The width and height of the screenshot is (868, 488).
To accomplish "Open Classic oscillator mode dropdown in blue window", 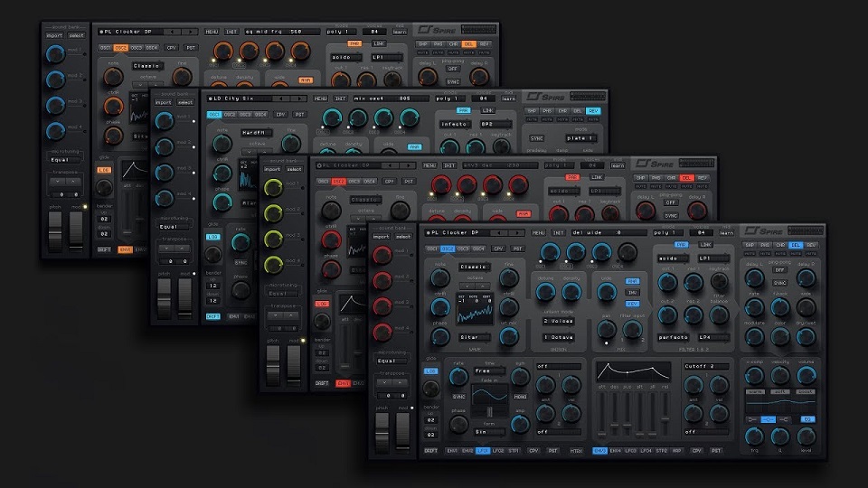I will click(474, 267).
